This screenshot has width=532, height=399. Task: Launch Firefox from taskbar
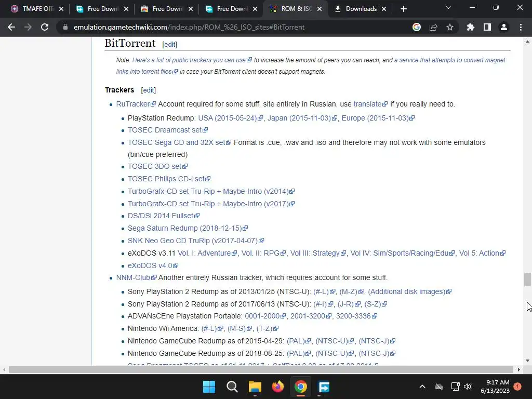coord(278,387)
